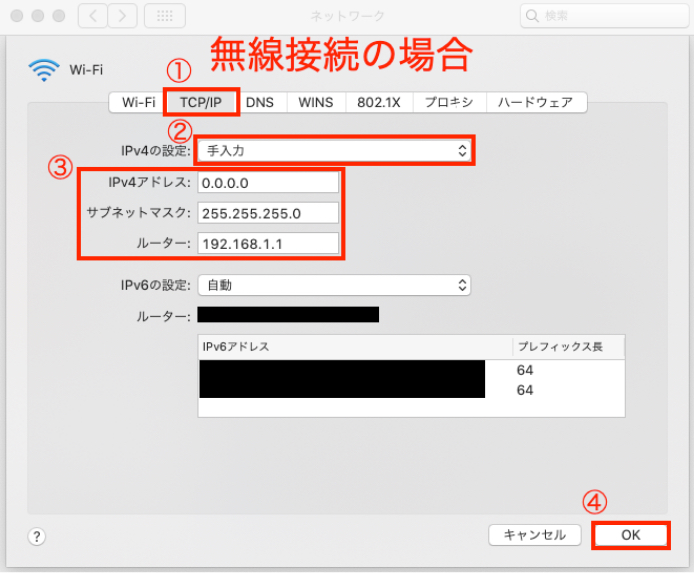Click the window zoom button
Viewport: 694px width, 573px height.
pos(59,16)
